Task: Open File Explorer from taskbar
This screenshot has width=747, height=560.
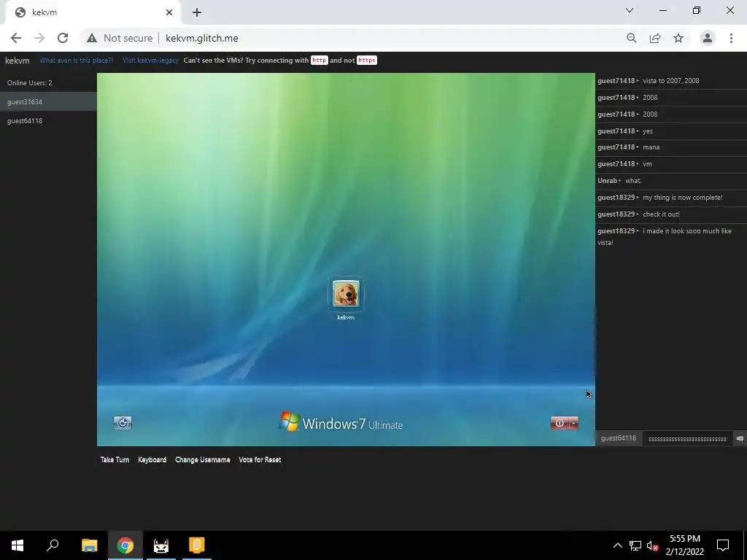Action: coord(90,545)
